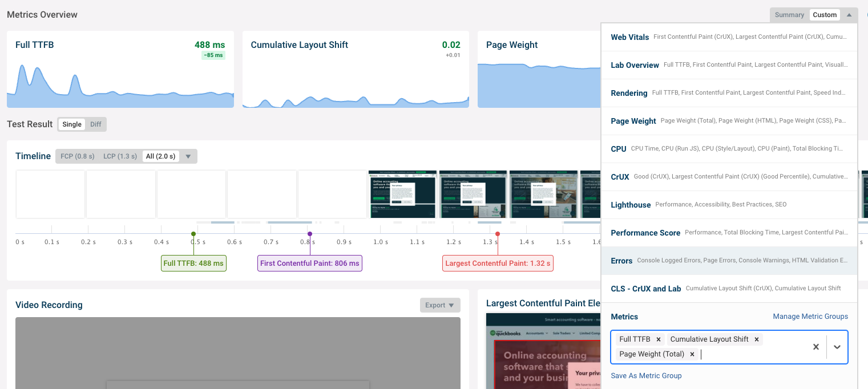Choose the Errors metric group

[x=729, y=261]
